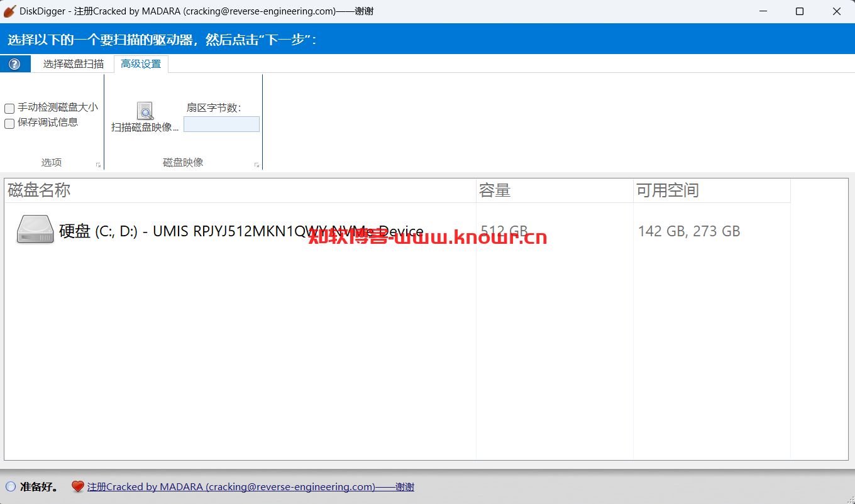This screenshot has height=504, width=855.
Task: Click the 可用空间 column header
Action: pos(712,190)
